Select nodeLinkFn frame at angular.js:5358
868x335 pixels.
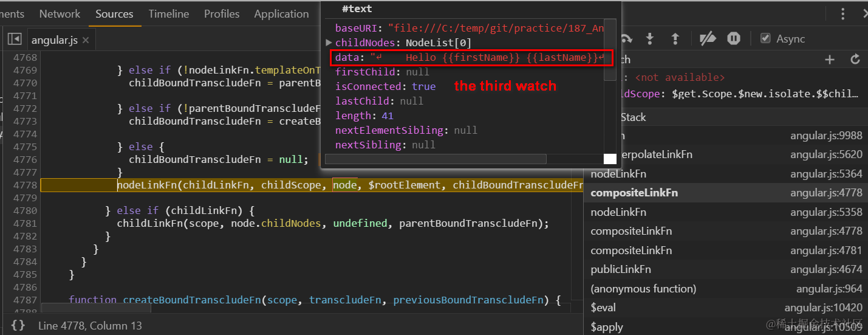point(726,212)
